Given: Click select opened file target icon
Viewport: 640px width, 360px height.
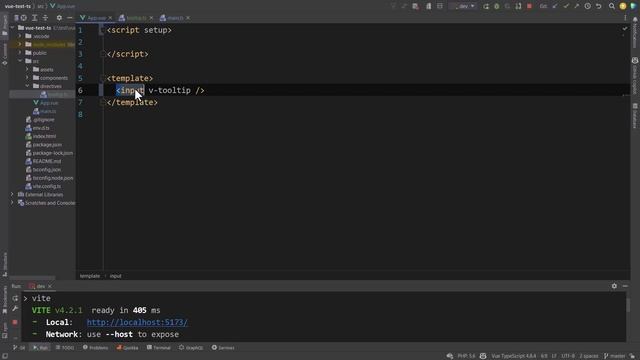Looking at the screenshot, I should (24, 18).
